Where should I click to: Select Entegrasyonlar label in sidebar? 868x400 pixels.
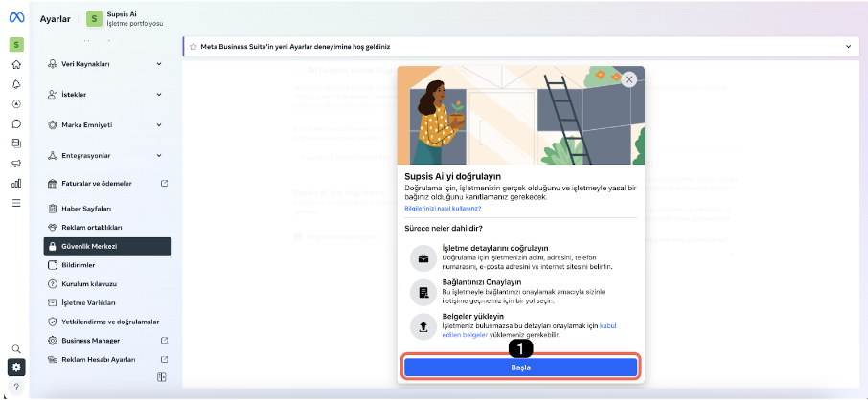(x=86, y=156)
